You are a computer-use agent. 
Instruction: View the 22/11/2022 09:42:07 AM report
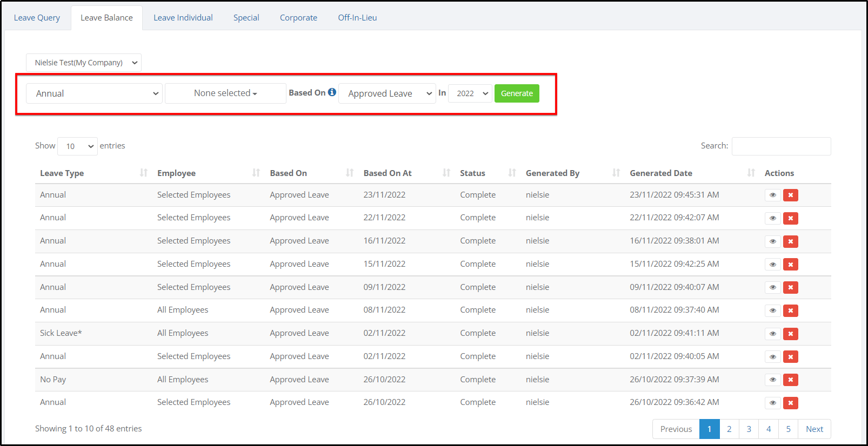coord(772,218)
